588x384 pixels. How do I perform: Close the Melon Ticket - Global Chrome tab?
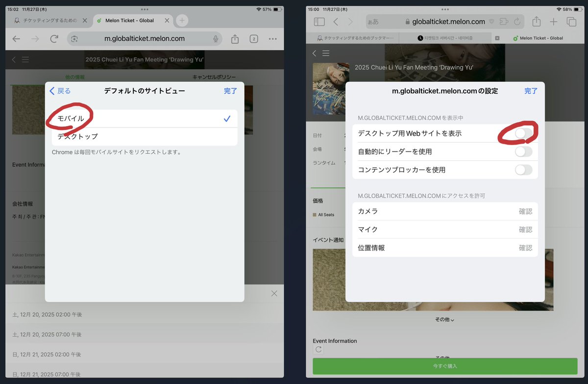(x=167, y=21)
